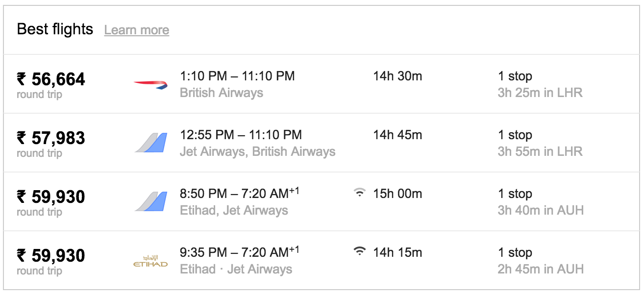Click the 2h 45m in AUH layover text

click(x=541, y=269)
